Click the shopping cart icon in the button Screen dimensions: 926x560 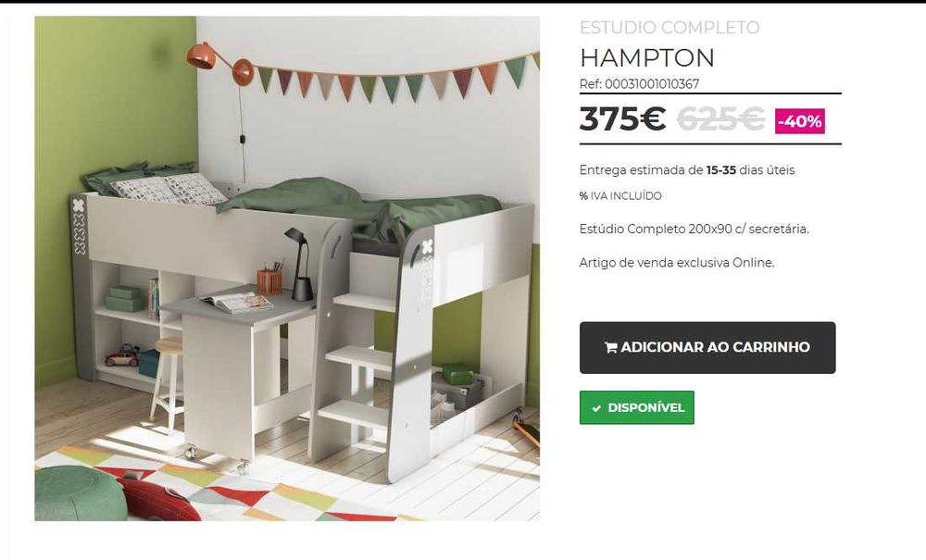pyautogui.click(x=610, y=347)
